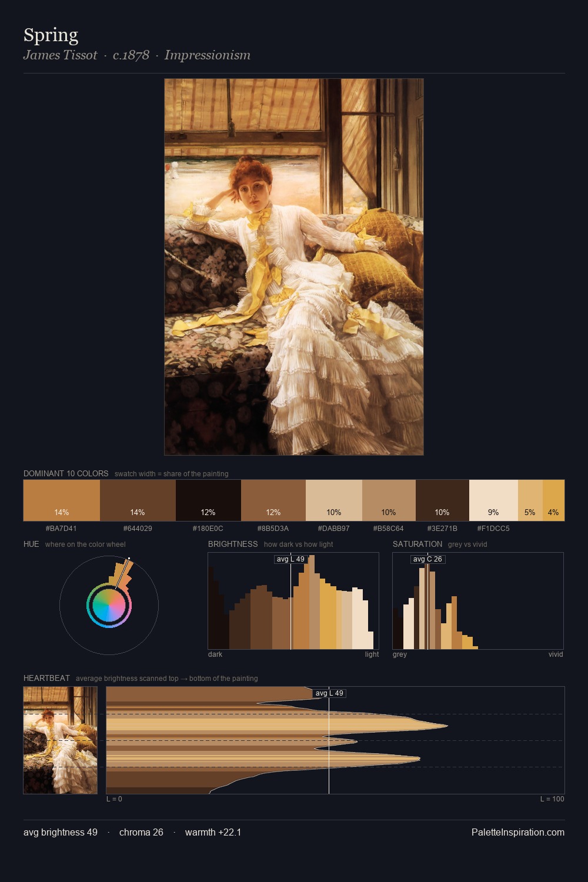This screenshot has height=882, width=588.
Task: Click the hex code label #B58C64
Action: click(389, 529)
